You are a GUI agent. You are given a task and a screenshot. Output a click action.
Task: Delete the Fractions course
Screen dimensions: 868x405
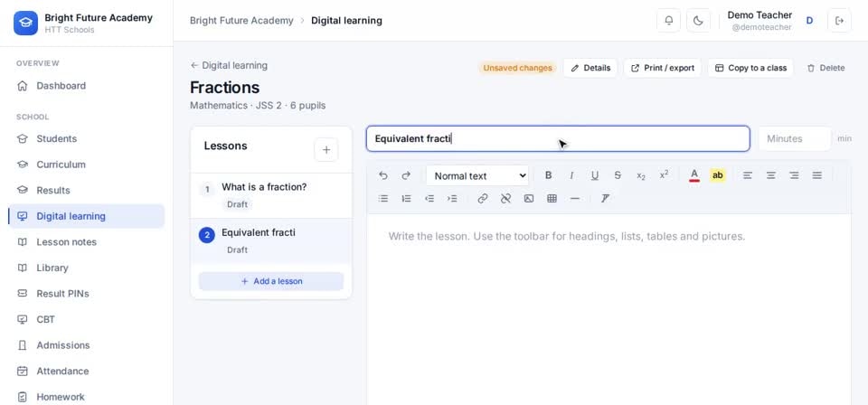pos(826,68)
